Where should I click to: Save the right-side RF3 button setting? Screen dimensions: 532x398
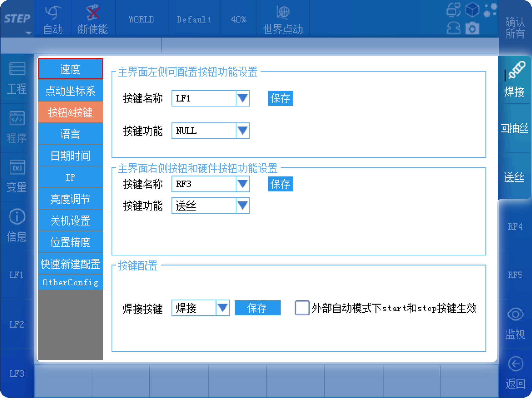coord(280,184)
